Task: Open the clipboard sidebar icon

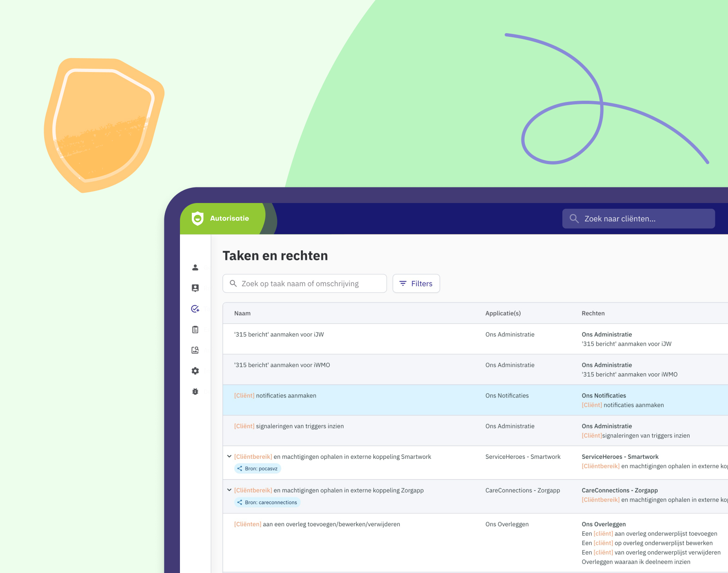Action: (195, 329)
